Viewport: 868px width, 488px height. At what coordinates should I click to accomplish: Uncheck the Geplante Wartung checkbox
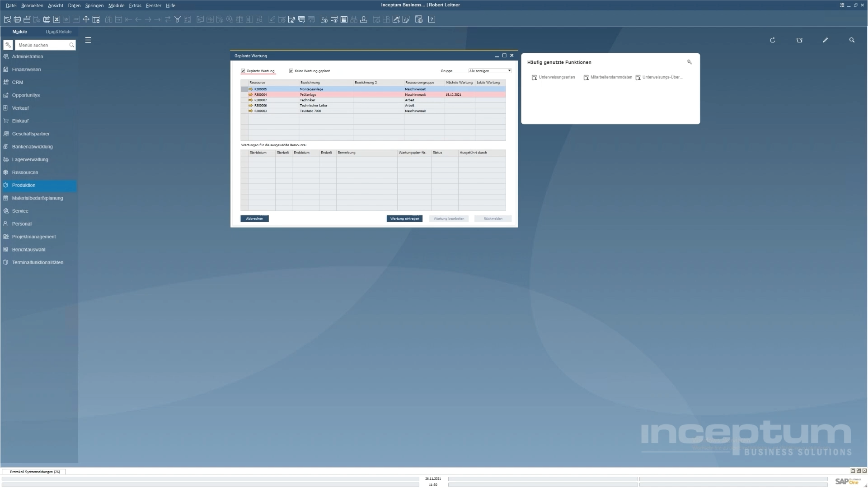(243, 71)
